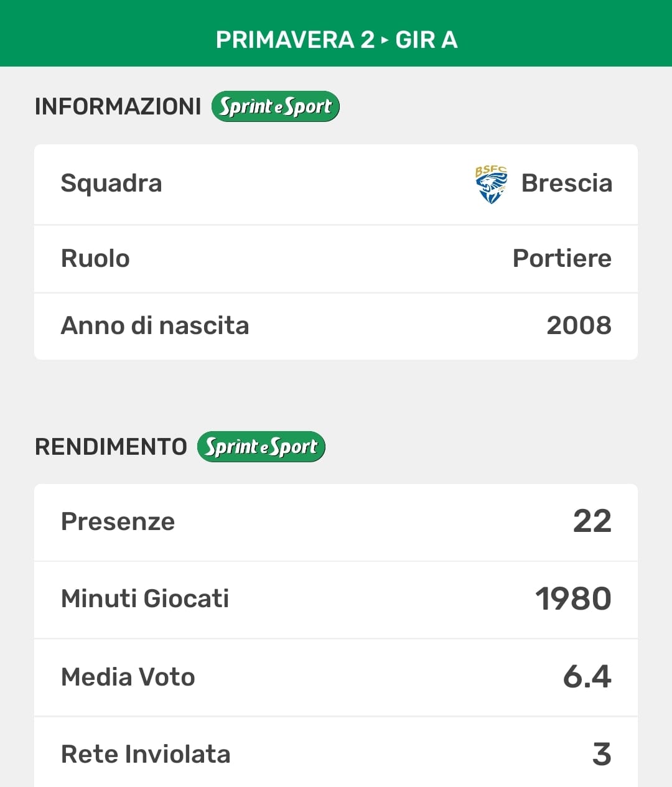This screenshot has height=787, width=672.
Task: Click the appearances value 22
Action: [592, 521]
